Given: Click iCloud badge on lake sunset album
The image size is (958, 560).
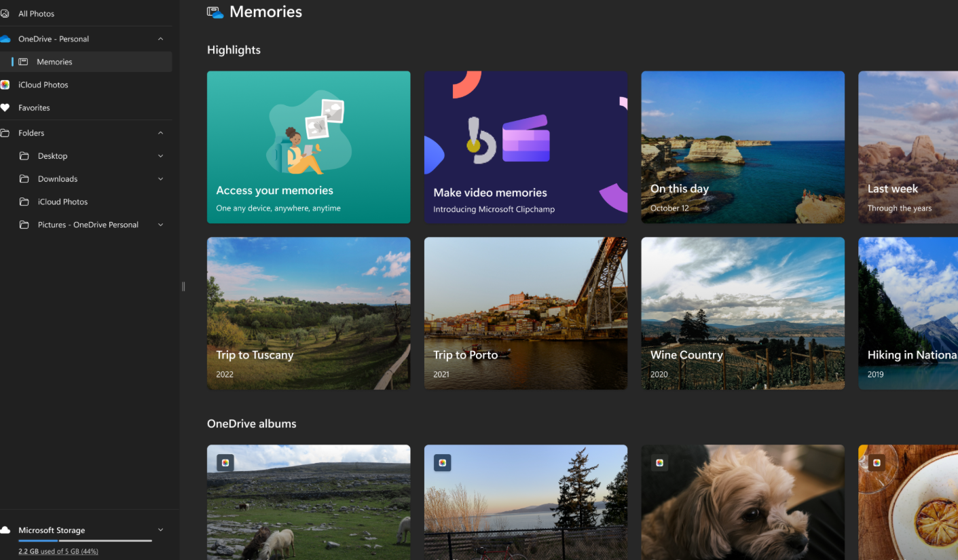Looking at the screenshot, I should point(443,463).
